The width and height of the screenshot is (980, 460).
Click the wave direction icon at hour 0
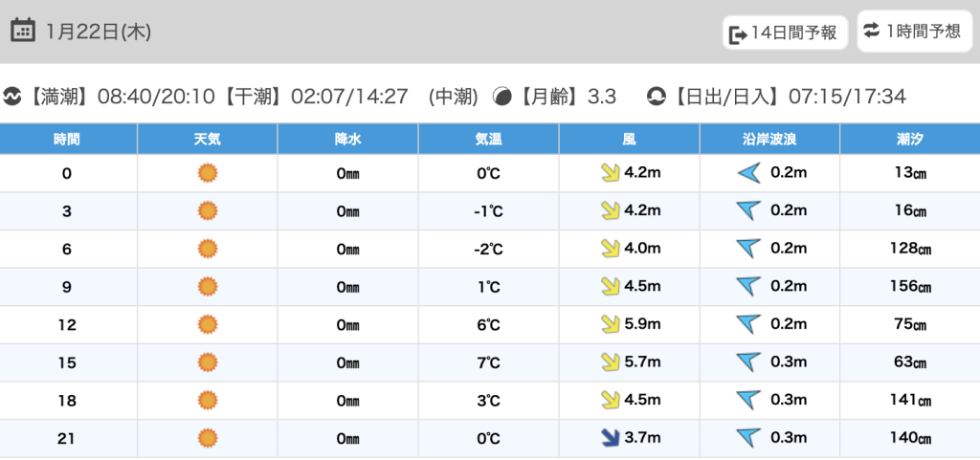coord(747,173)
